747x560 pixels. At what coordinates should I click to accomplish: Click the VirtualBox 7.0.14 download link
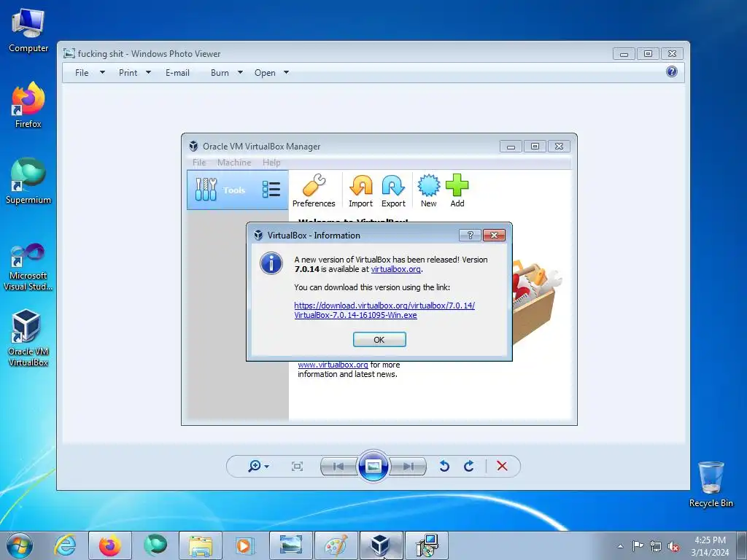(384, 311)
